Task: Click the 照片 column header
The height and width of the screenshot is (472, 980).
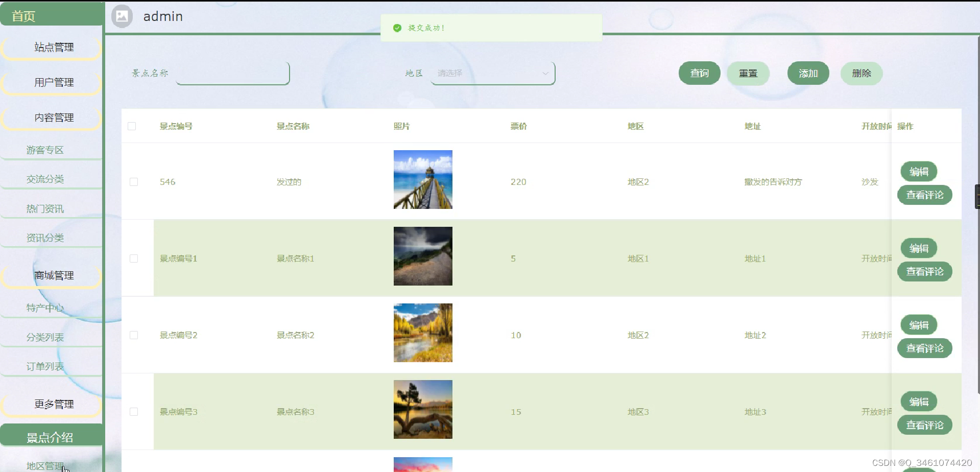Action: (x=402, y=126)
